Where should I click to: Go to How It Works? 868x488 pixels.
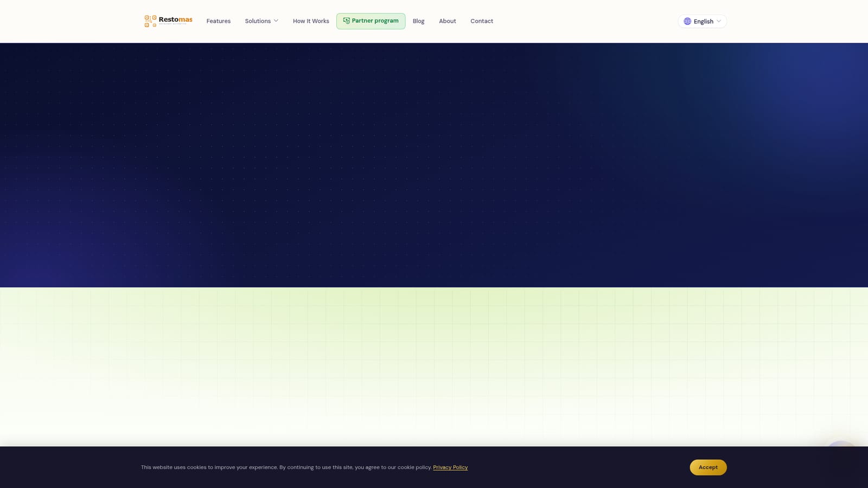(x=311, y=21)
